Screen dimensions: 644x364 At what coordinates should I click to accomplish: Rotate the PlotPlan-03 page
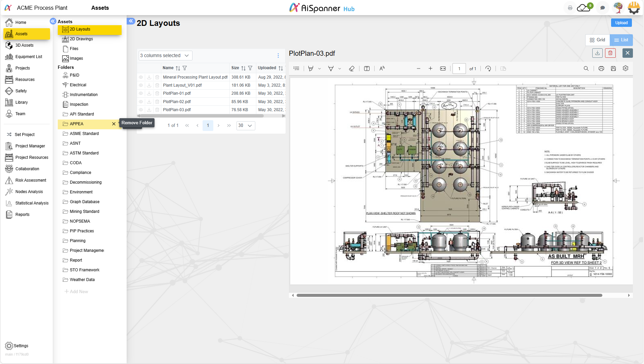(488, 68)
